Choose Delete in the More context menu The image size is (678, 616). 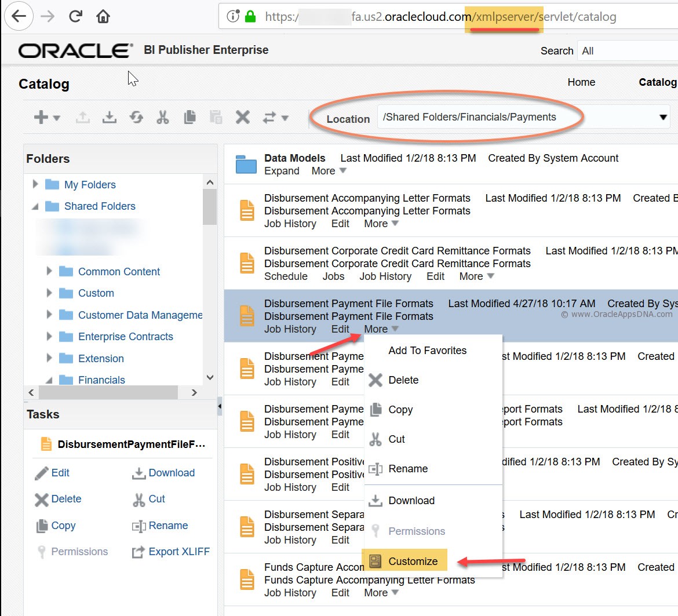pyautogui.click(x=403, y=380)
